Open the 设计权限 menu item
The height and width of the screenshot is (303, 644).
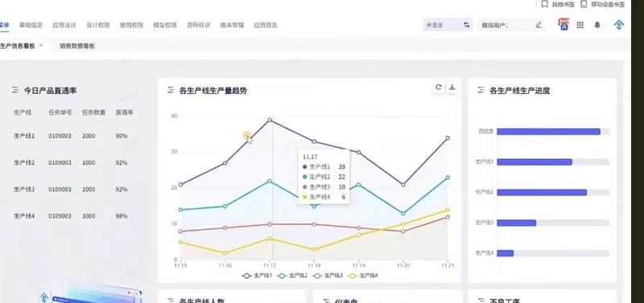pos(97,25)
